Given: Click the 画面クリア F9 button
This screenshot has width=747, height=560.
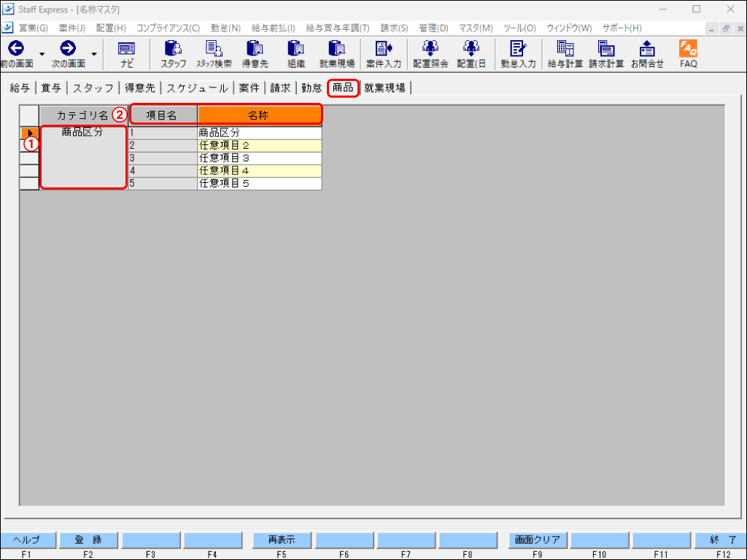Looking at the screenshot, I should click(x=538, y=540).
